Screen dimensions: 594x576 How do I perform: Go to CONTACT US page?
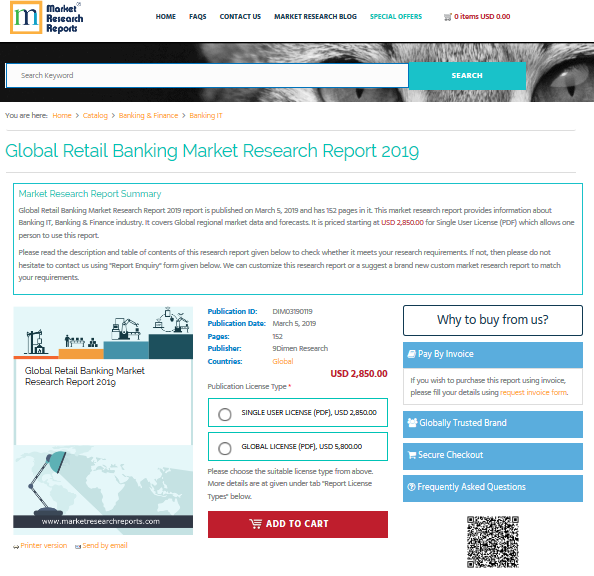(240, 17)
